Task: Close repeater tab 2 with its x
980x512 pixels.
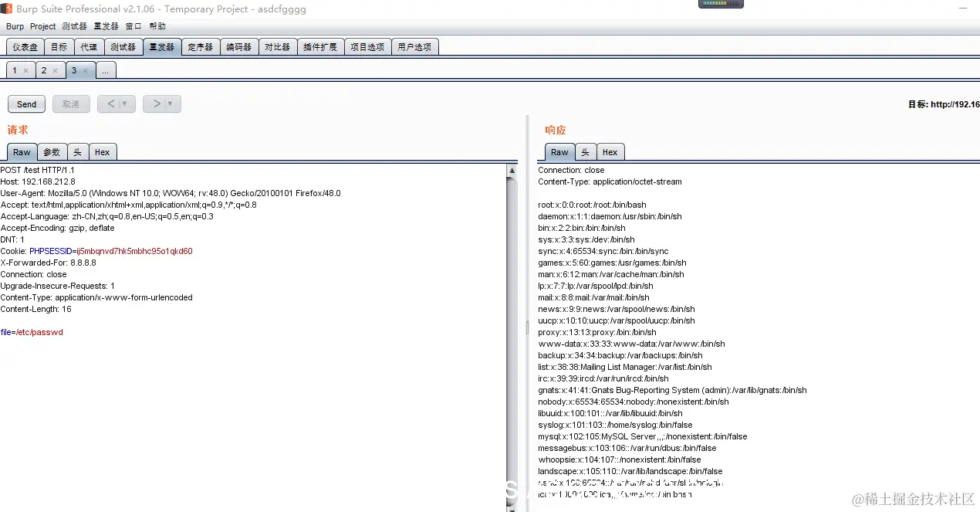Action: point(55,70)
